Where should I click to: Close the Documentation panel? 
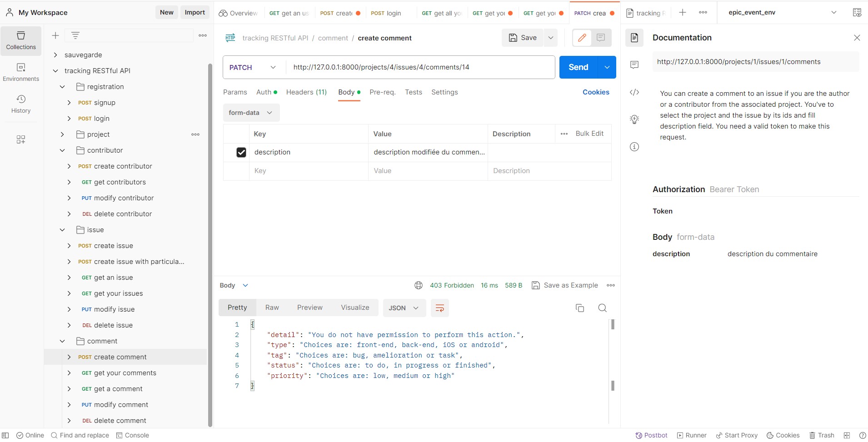[x=857, y=38]
